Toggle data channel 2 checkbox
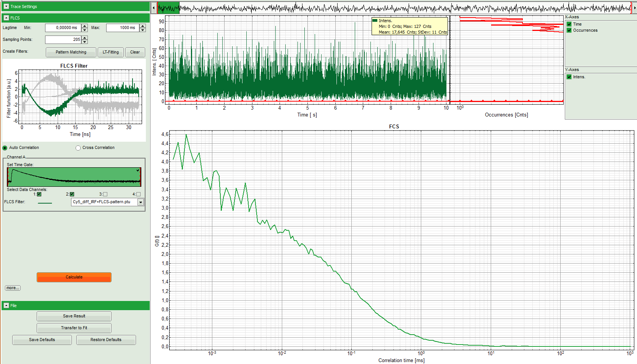Viewport: 637px width, 364px height. tap(72, 194)
